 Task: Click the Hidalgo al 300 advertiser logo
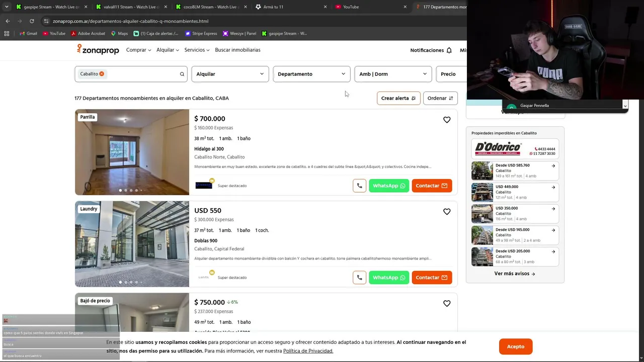204,186
